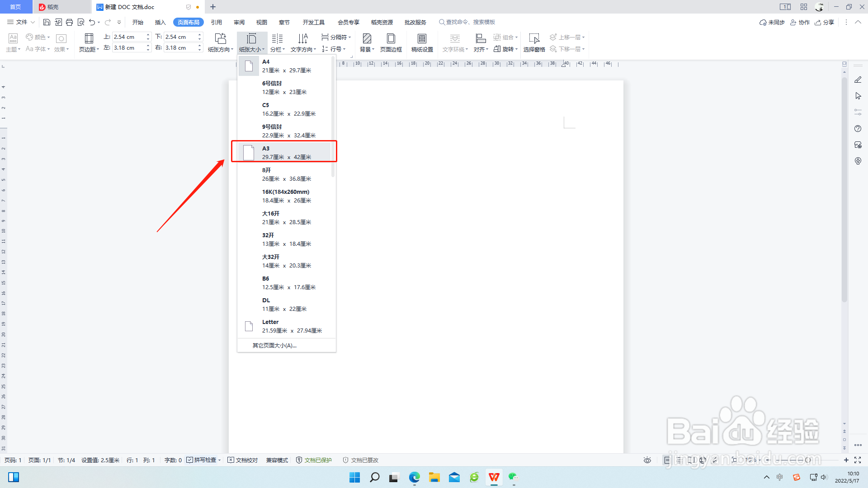Toggle eye protection mode icon in status bar
Screen dimensions: 868x488
647,460
